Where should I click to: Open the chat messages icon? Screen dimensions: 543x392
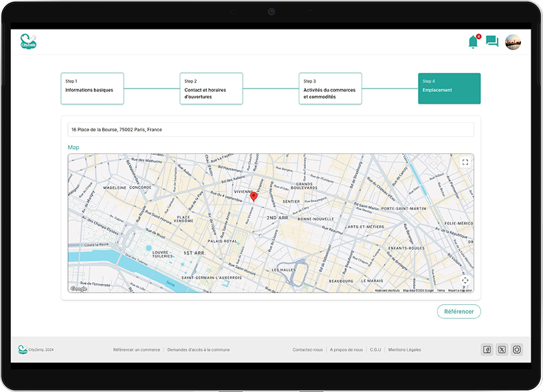click(x=492, y=42)
